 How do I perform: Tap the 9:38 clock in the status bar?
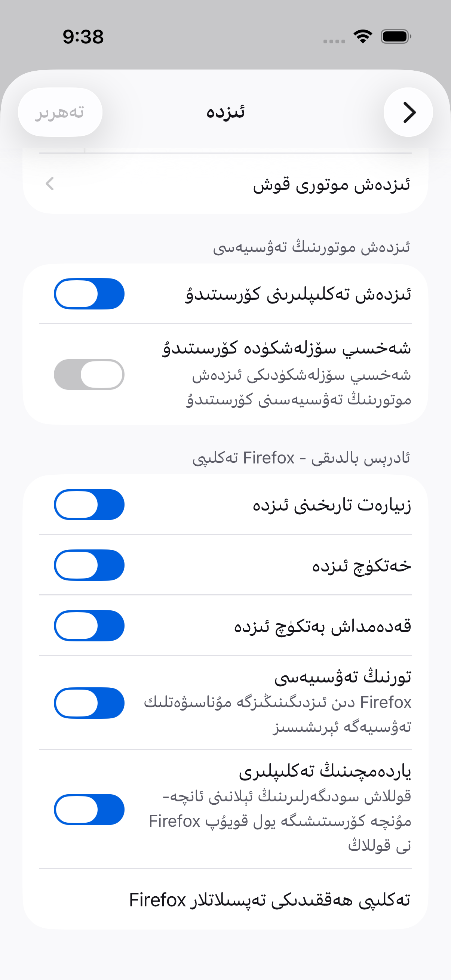click(x=83, y=37)
